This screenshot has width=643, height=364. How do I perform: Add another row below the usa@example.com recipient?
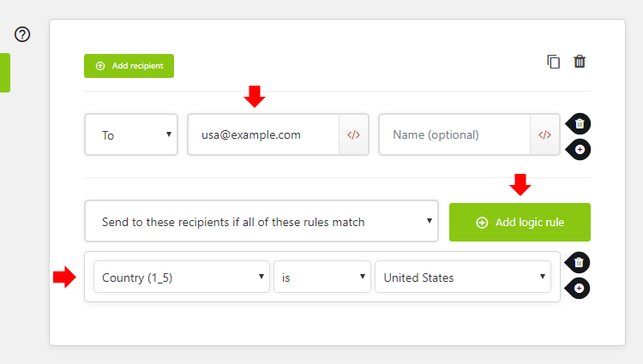click(579, 149)
